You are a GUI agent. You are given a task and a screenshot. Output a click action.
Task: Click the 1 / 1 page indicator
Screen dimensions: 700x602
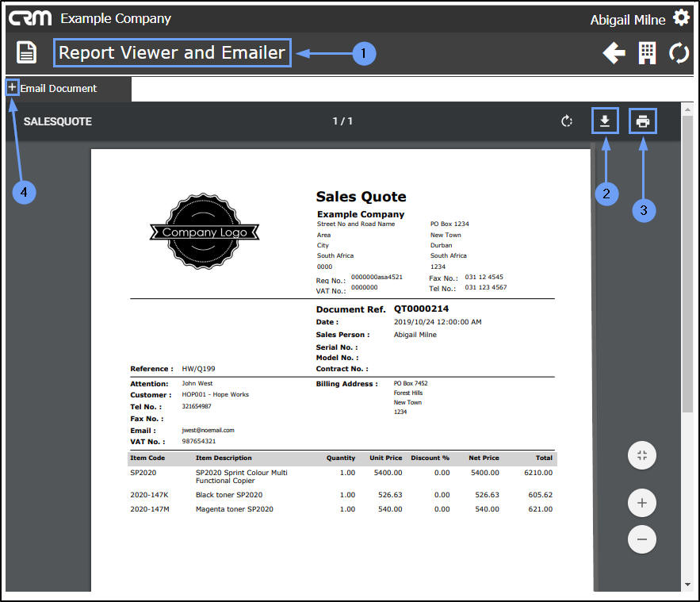[342, 121]
